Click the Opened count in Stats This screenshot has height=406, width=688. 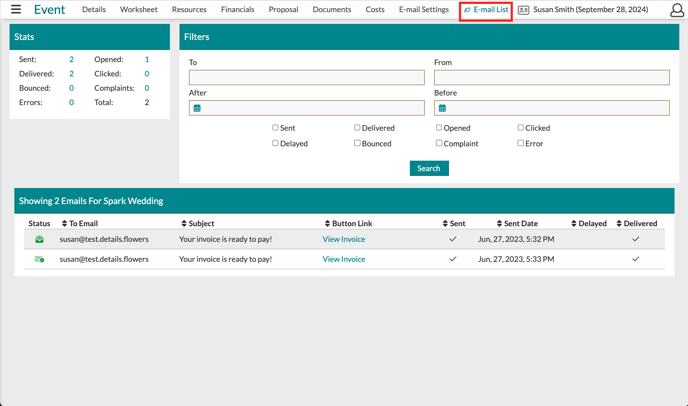(x=147, y=59)
